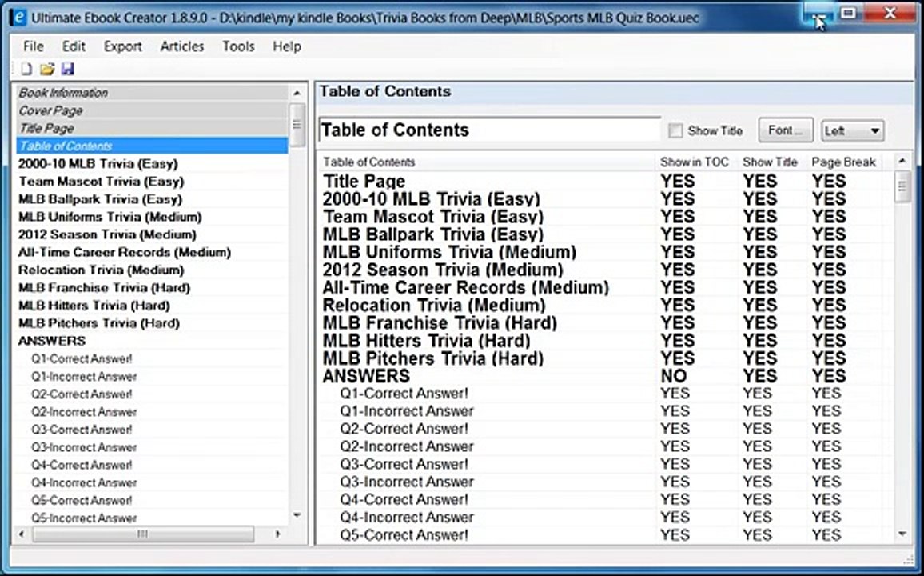
Task: Open the Articles menu
Action: [182, 46]
